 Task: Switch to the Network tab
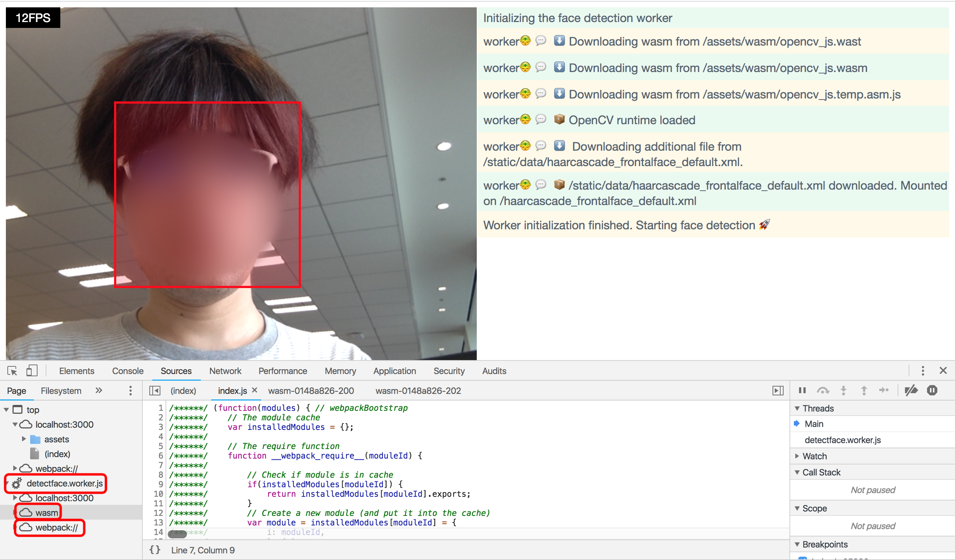(224, 371)
